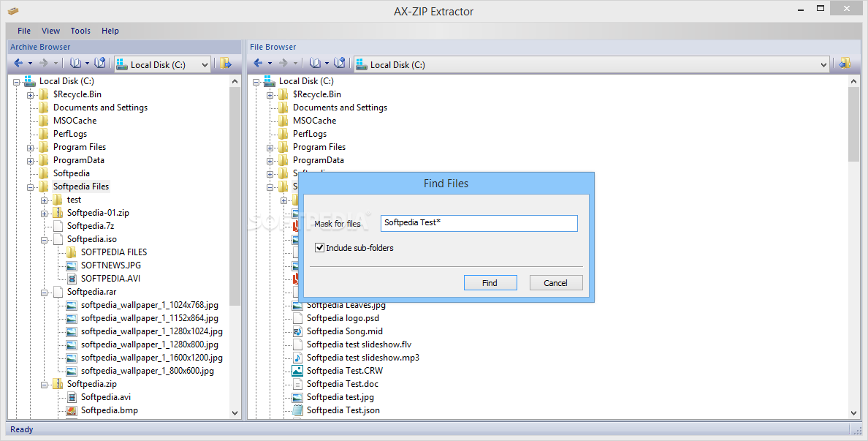Open bookmarks book icon in Archive Browser
Viewport: 868px width, 441px height.
[x=76, y=64]
